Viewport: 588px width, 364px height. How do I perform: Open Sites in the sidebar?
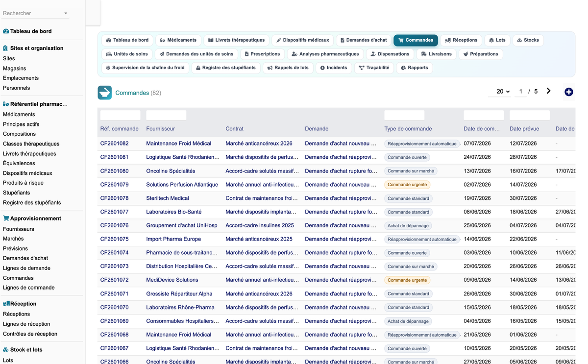(x=9, y=58)
